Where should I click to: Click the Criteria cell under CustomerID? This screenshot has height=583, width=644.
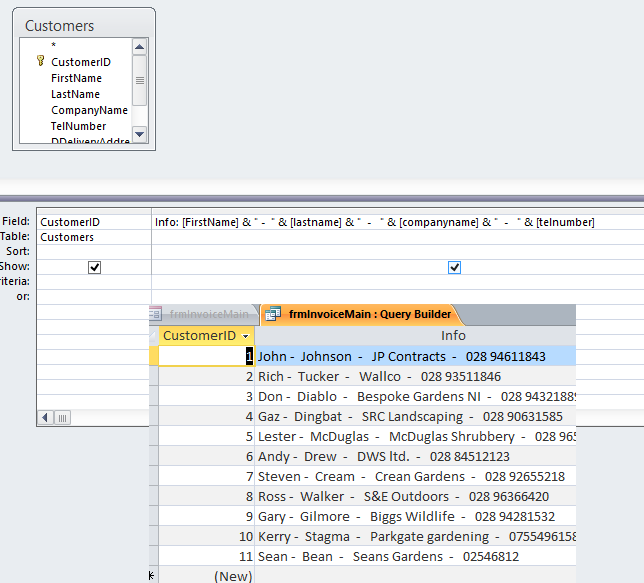coord(94,282)
